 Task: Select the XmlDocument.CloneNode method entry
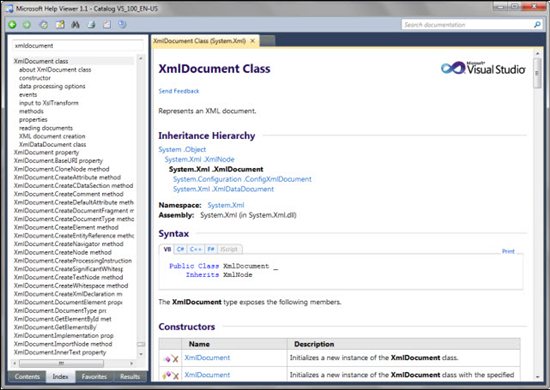tap(61, 169)
